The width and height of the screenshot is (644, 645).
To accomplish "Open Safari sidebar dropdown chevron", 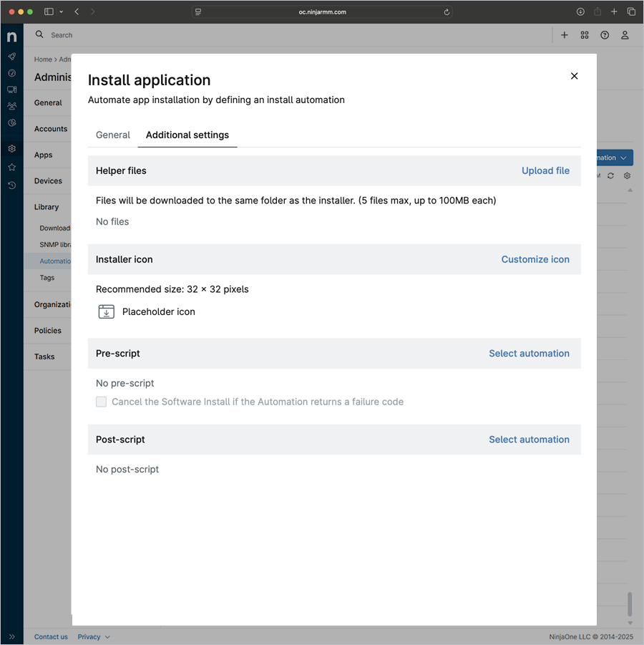I will pos(62,11).
